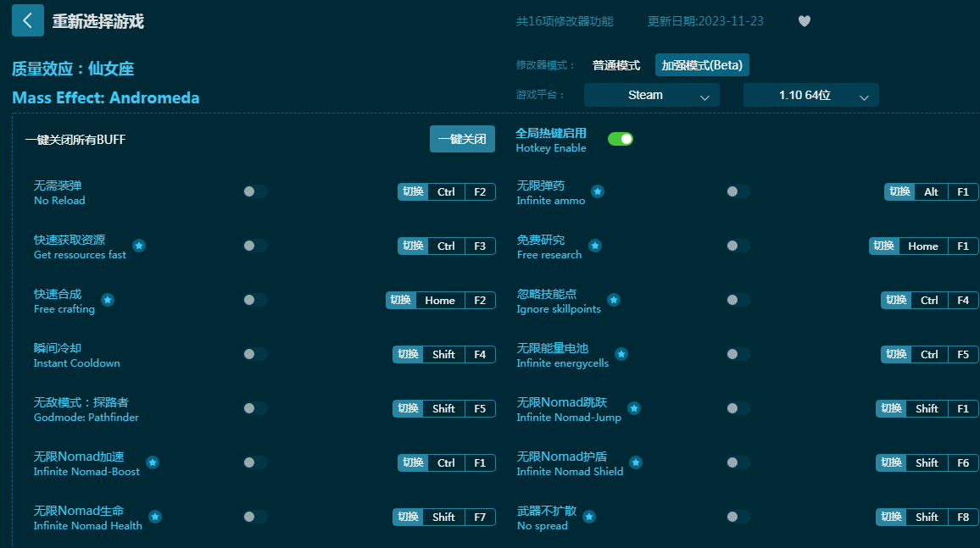Image resolution: width=980 pixels, height=548 pixels.
Task: Enable Infinite ammo toggle
Action: (738, 191)
